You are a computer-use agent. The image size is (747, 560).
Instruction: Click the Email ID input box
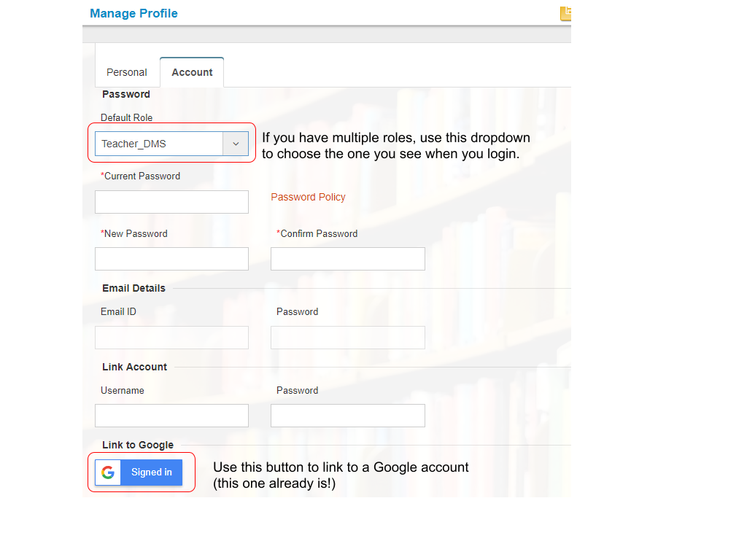(x=171, y=338)
